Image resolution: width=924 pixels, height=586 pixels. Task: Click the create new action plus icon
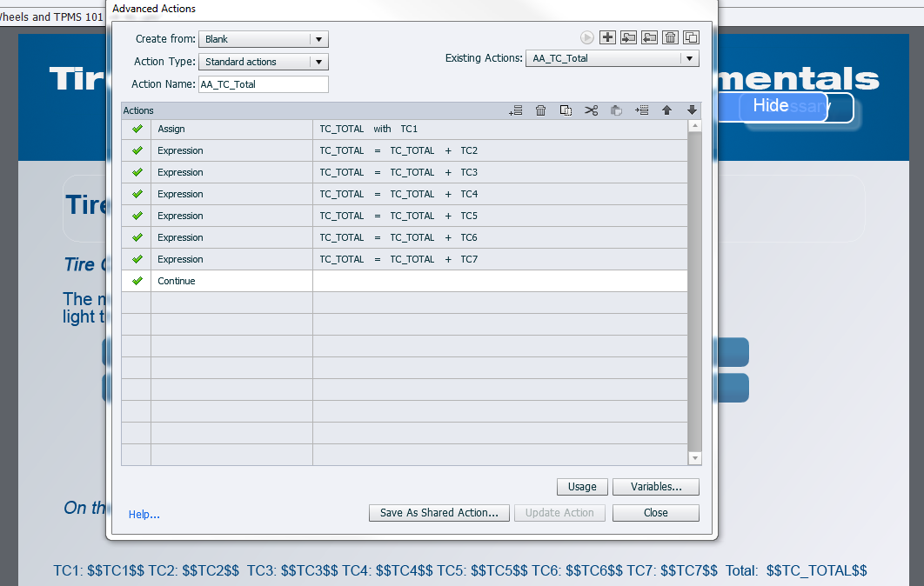[608, 37]
